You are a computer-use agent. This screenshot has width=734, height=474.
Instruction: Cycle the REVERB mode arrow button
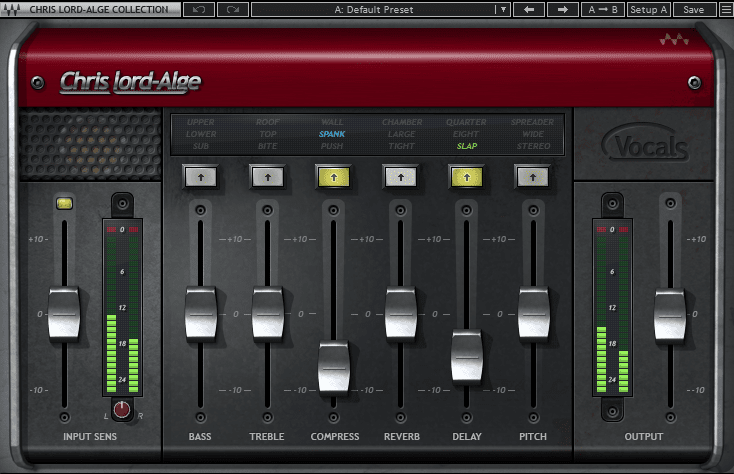tap(401, 177)
